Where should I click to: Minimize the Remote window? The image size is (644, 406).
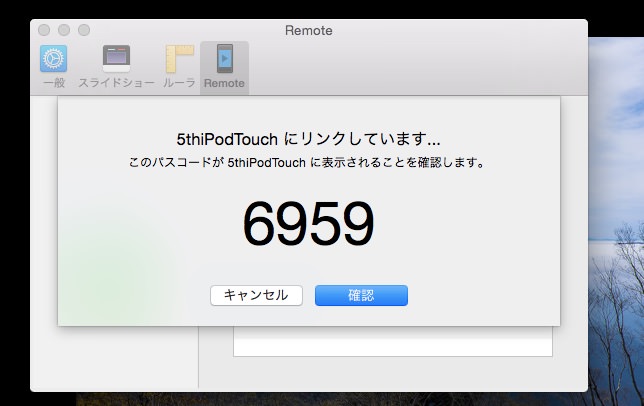64,30
